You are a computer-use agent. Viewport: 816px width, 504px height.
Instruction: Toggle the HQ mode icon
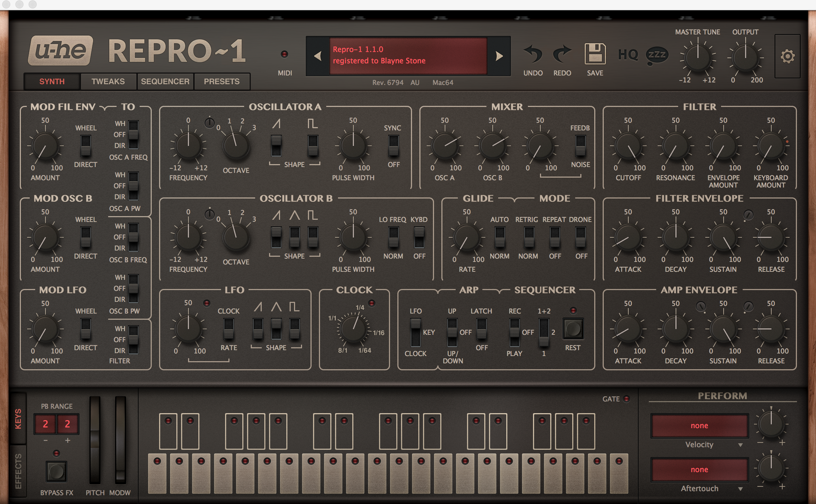click(628, 55)
